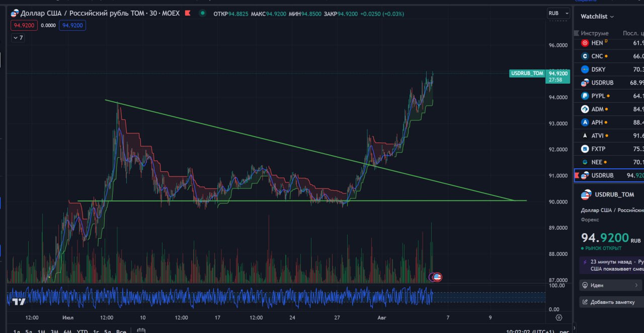644x333 pixels.
Task: Select the 6M time range
Action: 67,331
